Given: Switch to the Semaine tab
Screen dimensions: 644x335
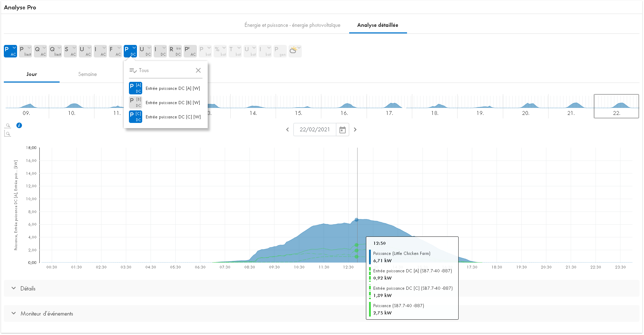Looking at the screenshot, I should 87,74.
